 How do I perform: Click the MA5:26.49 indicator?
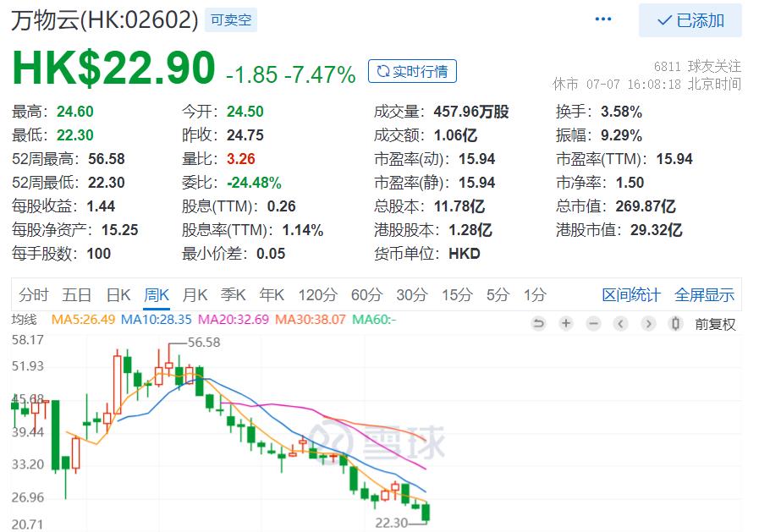[83, 320]
